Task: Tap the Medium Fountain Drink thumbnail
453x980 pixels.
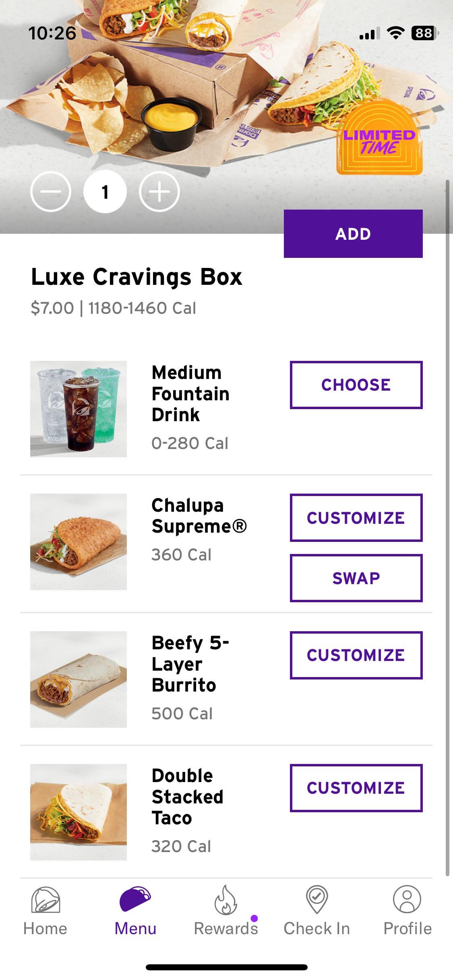Action: (79, 409)
